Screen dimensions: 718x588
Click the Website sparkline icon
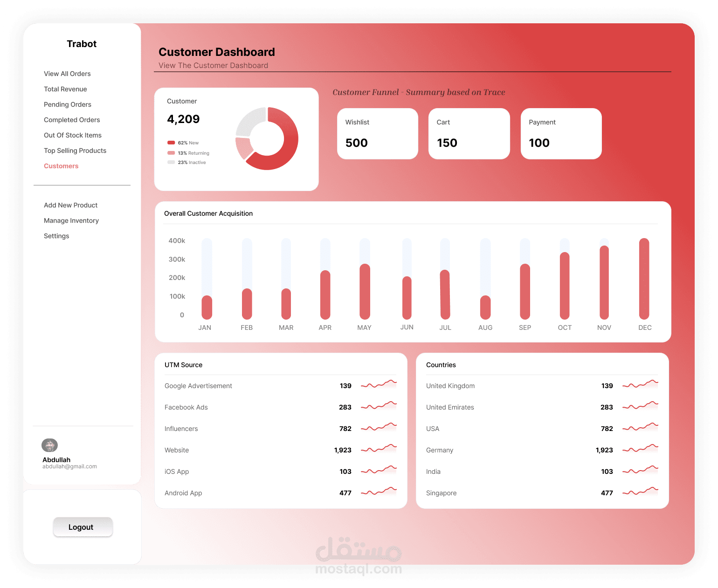pos(379,449)
